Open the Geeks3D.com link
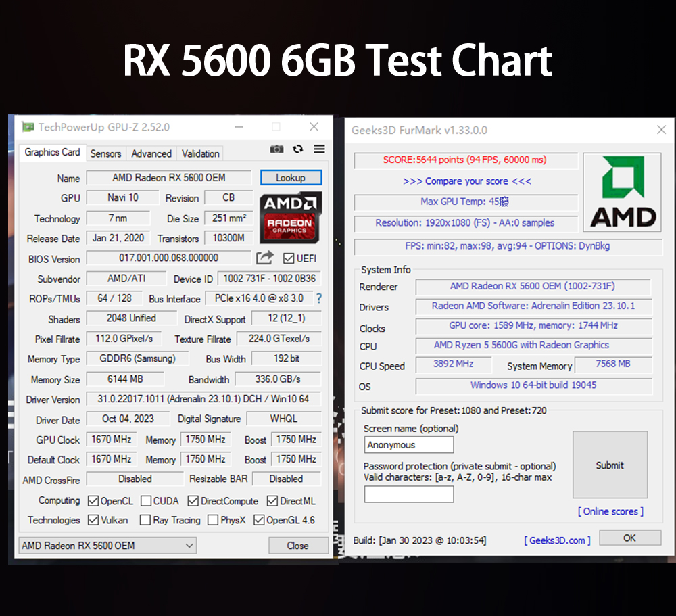This screenshot has width=676, height=616. 557,540
